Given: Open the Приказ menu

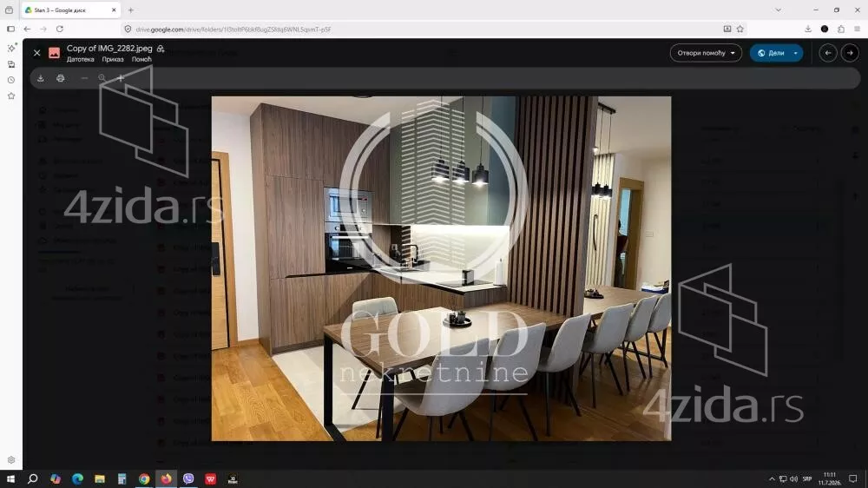Looking at the screenshot, I should pos(112,59).
